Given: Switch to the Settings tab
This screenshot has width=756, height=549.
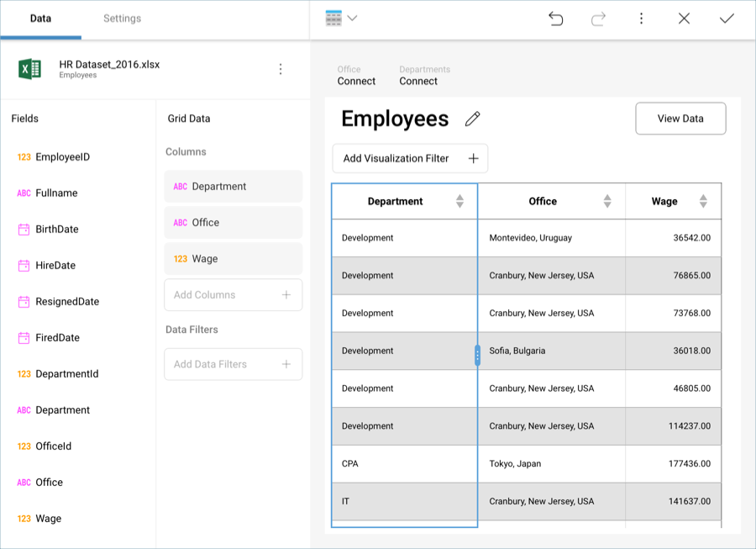Looking at the screenshot, I should coord(122,18).
